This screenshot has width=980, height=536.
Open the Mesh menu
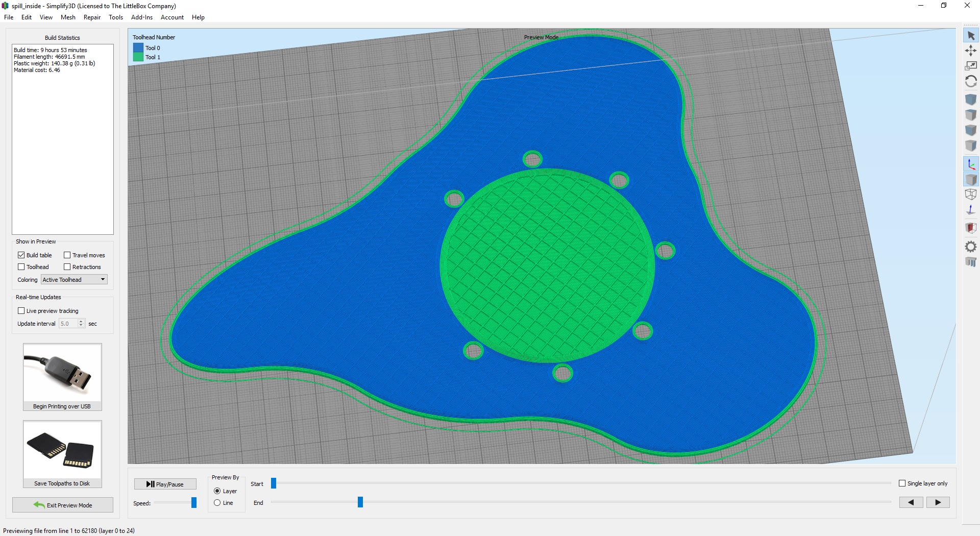click(68, 17)
